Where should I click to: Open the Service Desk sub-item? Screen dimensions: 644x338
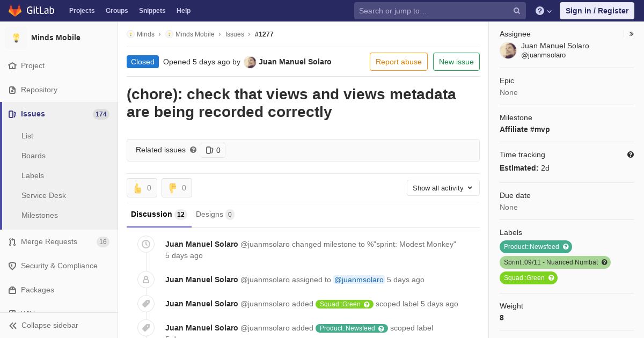point(43,195)
